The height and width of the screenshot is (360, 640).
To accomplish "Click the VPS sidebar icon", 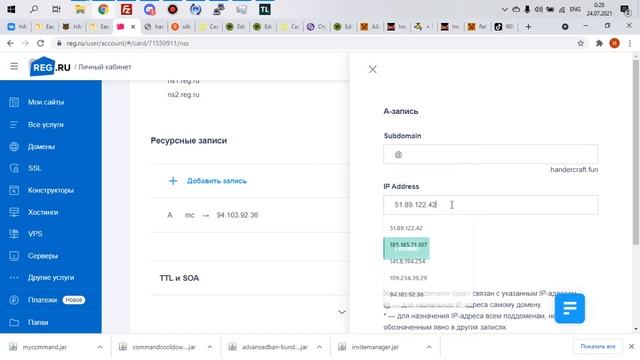I will coord(14,234).
